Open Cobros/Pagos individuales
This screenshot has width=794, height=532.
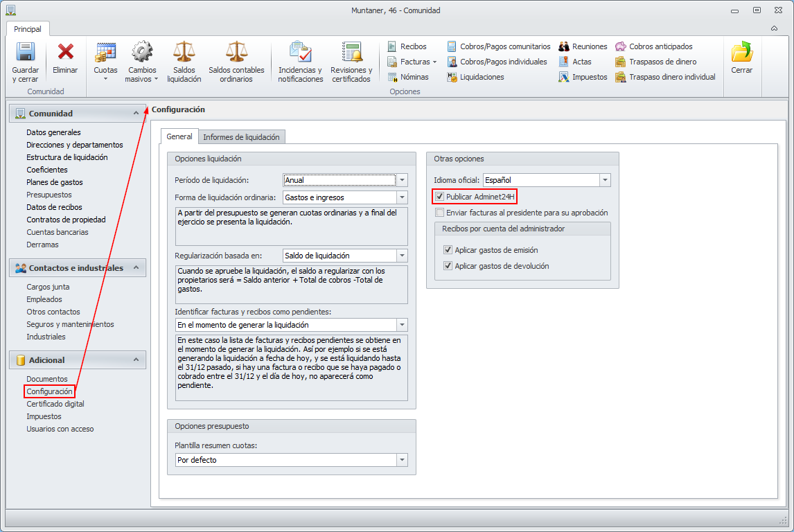[497, 62]
